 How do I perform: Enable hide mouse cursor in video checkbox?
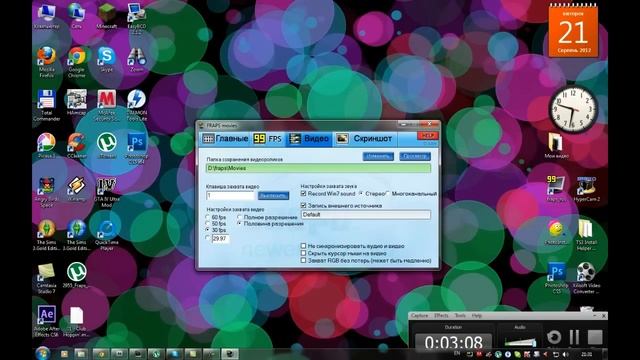pyautogui.click(x=303, y=253)
